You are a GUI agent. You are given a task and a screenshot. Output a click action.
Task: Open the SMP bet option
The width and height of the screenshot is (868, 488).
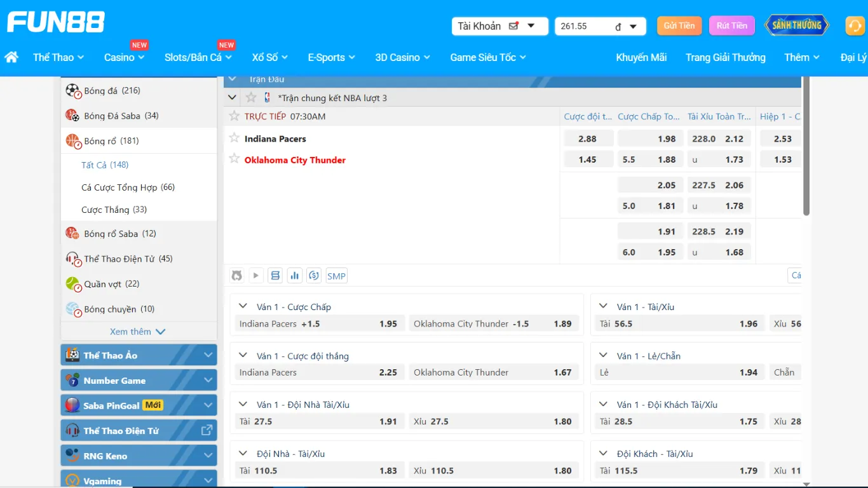tap(336, 276)
